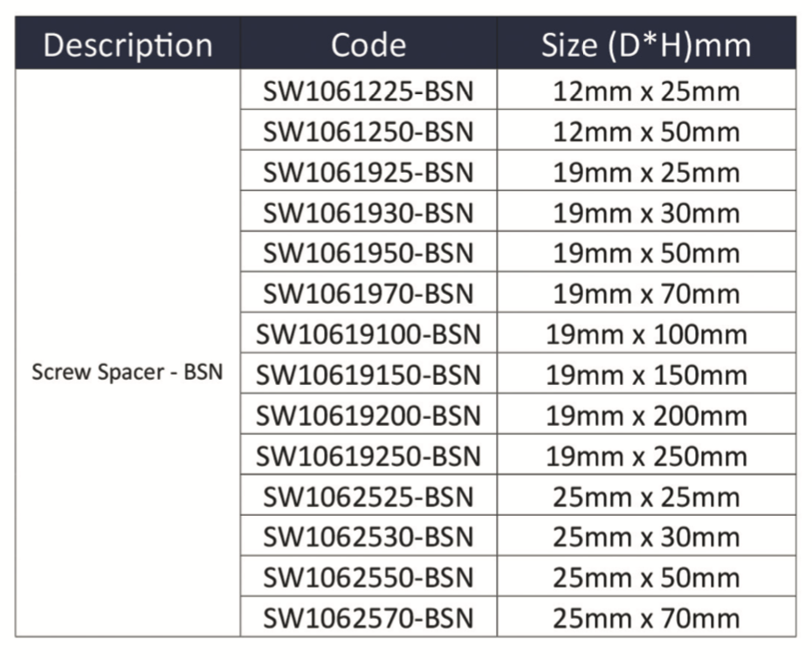This screenshot has height=660, width=812.
Task: Select the 12mm x 25mm size cell
Action: pos(646,91)
